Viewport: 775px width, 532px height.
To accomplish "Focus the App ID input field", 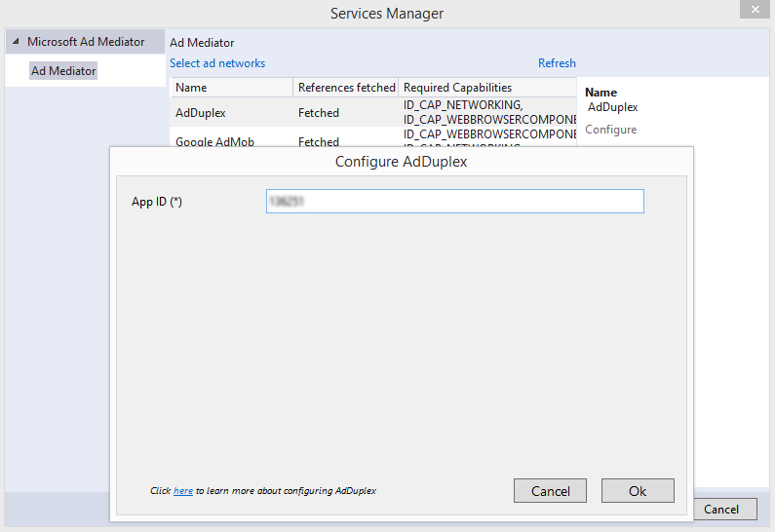I will point(454,201).
